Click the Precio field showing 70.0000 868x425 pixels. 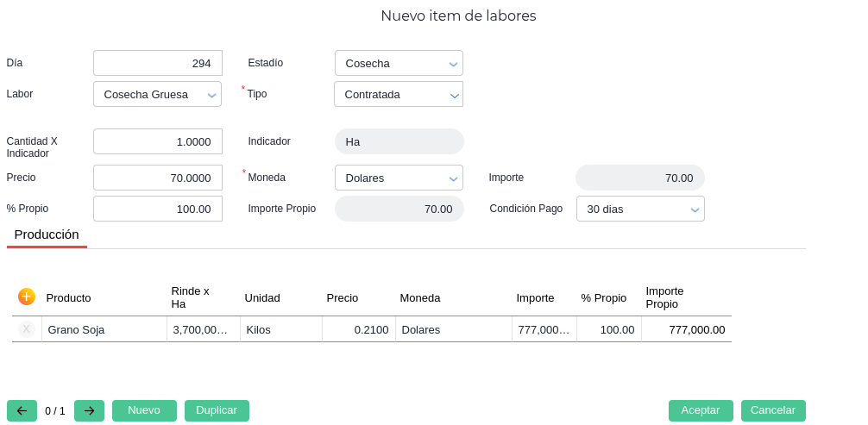pos(158,178)
